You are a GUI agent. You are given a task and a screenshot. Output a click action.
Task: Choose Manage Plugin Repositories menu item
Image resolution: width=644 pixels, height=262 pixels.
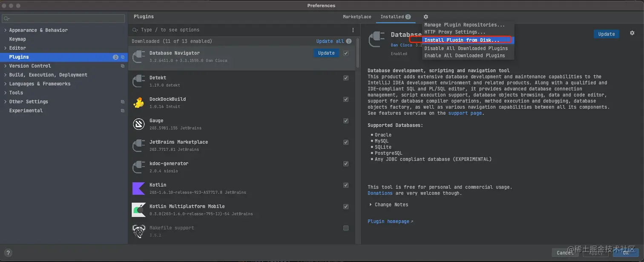[x=468, y=25]
